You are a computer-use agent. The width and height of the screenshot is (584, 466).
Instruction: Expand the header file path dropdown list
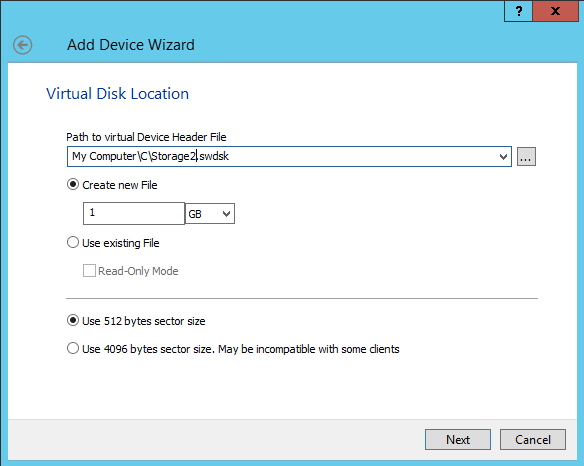[x=503, y=157]
